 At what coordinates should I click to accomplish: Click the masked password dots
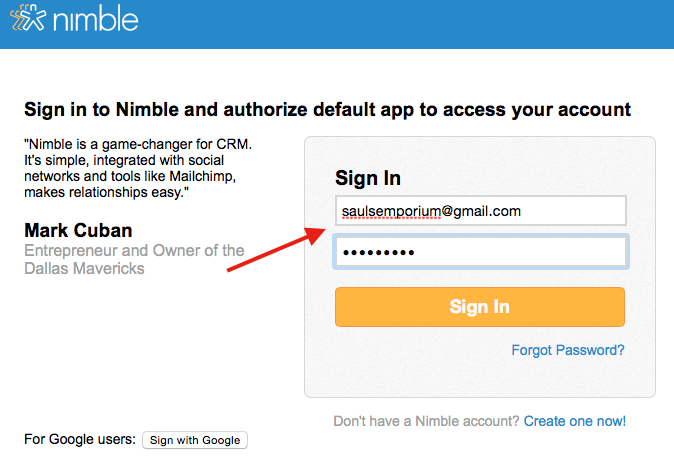pyautogui.click(x=378, y=252)
